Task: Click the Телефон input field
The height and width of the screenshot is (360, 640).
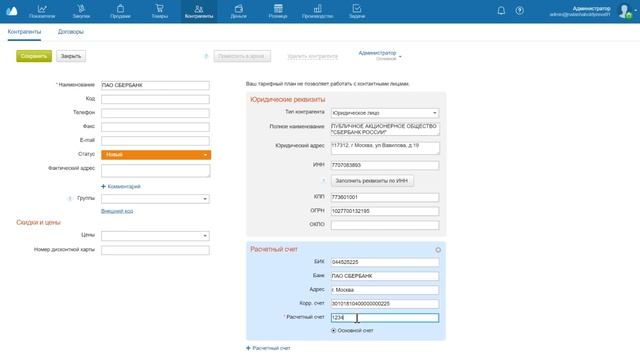Action: point(155,113)
